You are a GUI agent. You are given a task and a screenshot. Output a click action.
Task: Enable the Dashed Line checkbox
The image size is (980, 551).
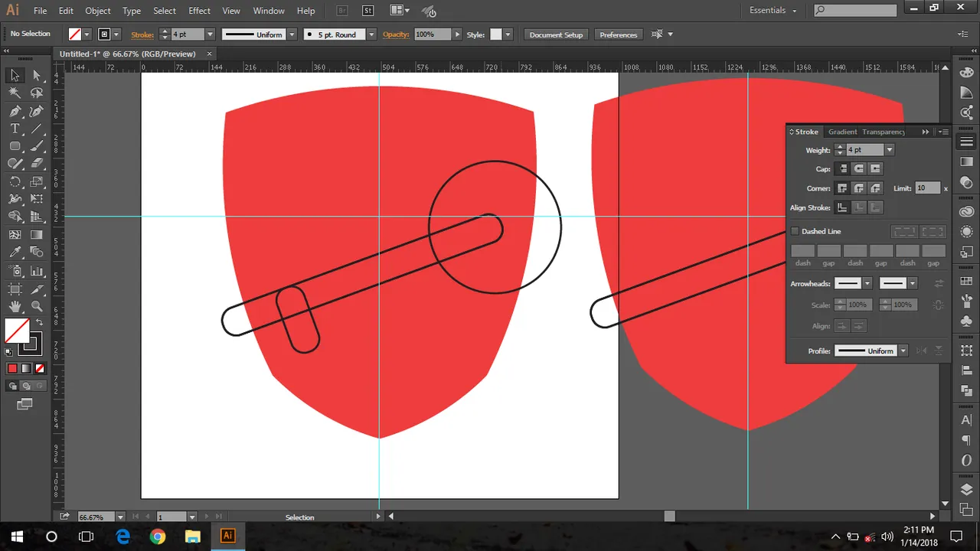pyautogui.click(x=795, y=231)
